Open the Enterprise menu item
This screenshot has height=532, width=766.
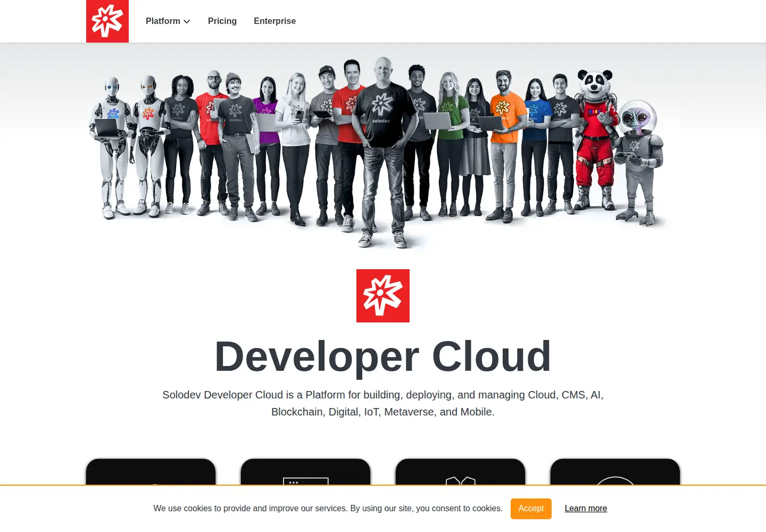274,21
